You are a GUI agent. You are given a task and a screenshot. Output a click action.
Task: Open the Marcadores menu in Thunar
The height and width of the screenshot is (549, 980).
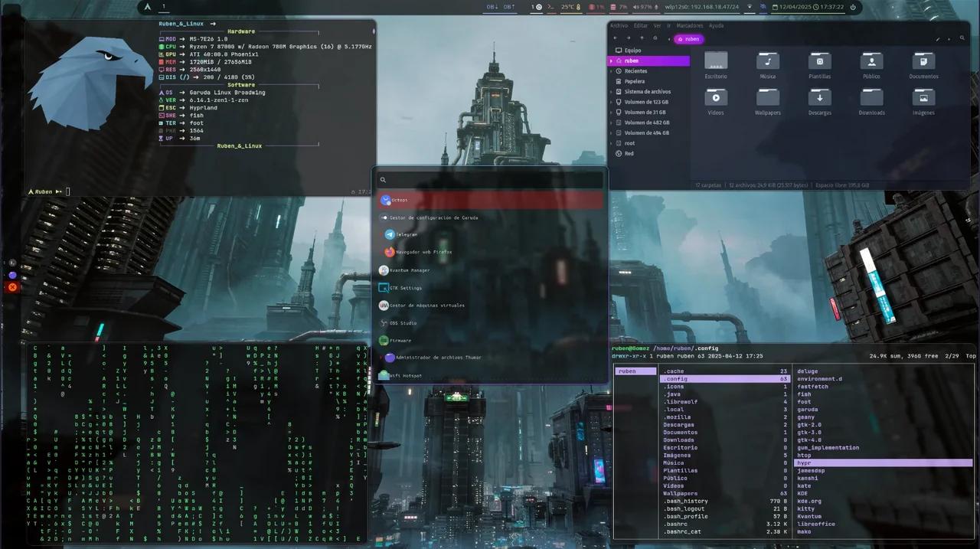point(690,25)
